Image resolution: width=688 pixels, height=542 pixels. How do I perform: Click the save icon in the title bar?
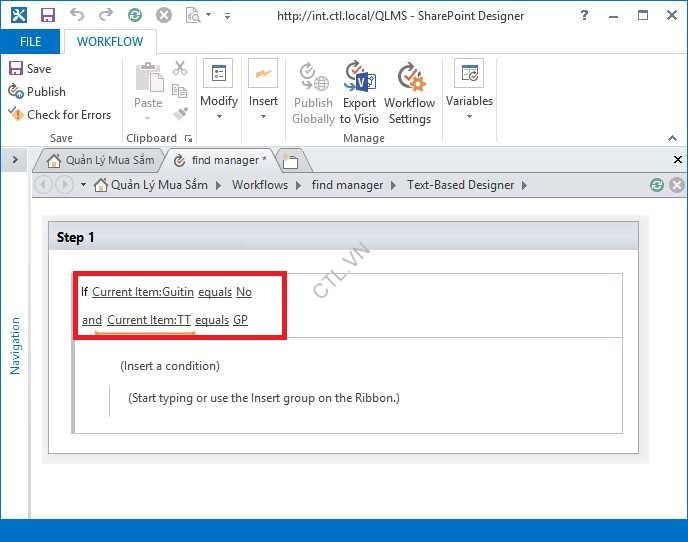(47, 16)
